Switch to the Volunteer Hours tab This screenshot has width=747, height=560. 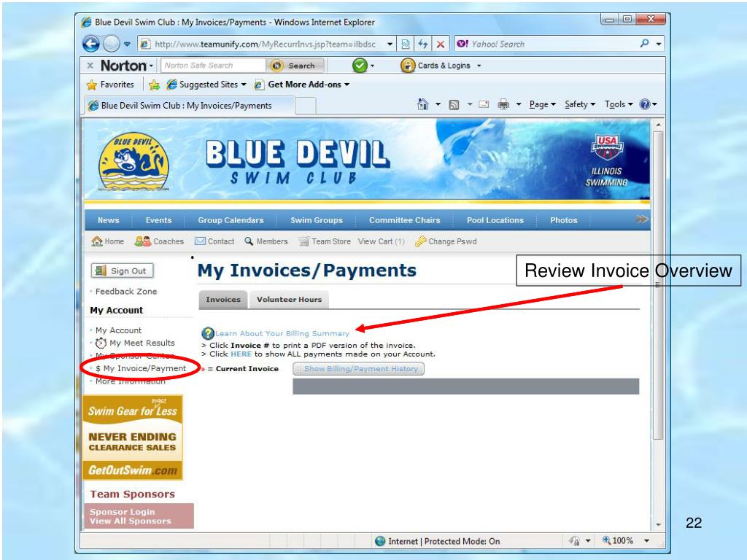[289, 300]
